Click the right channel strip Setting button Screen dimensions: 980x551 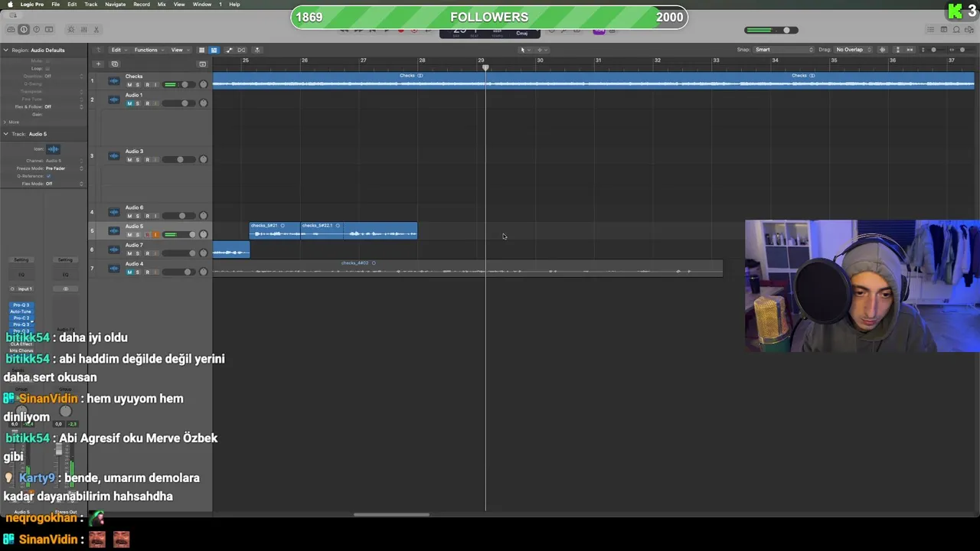pos(65,259)
